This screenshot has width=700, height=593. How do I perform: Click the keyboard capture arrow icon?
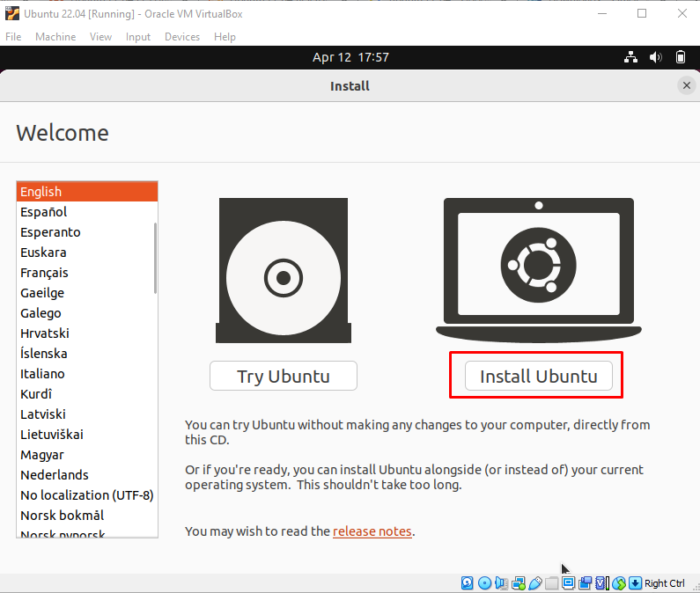pyautogui.click(x=635, y=582)
